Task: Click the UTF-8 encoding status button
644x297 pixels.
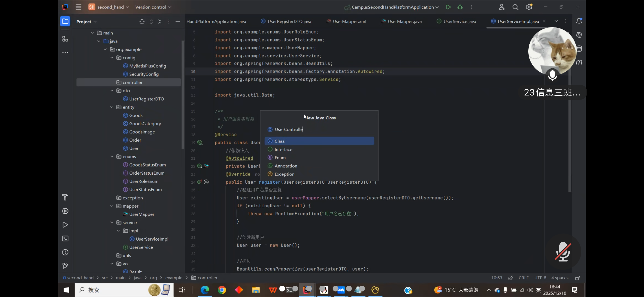Action: point(540,278)
